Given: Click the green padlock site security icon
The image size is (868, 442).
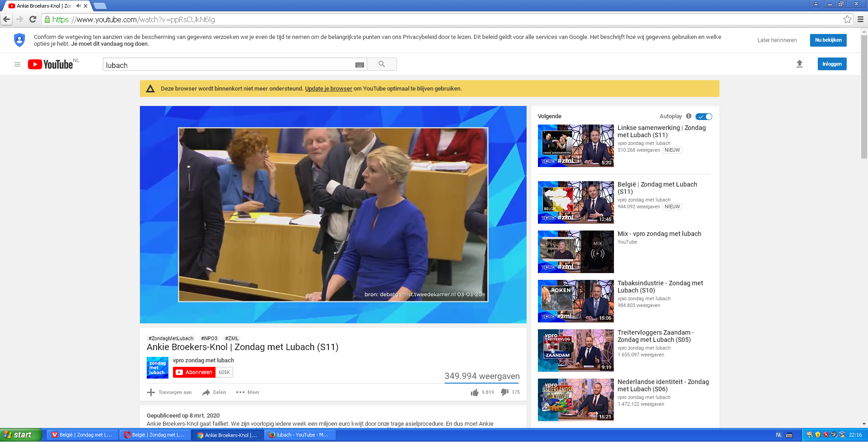Looking at the screenshot, I should [x=47, y=19].
